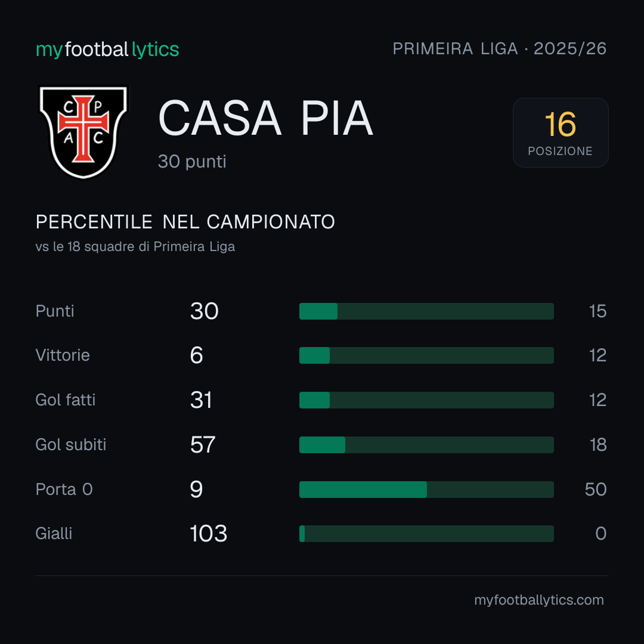
Task: Click the percentile number 50
Action: pyautogui.click(x=596, y=490)
